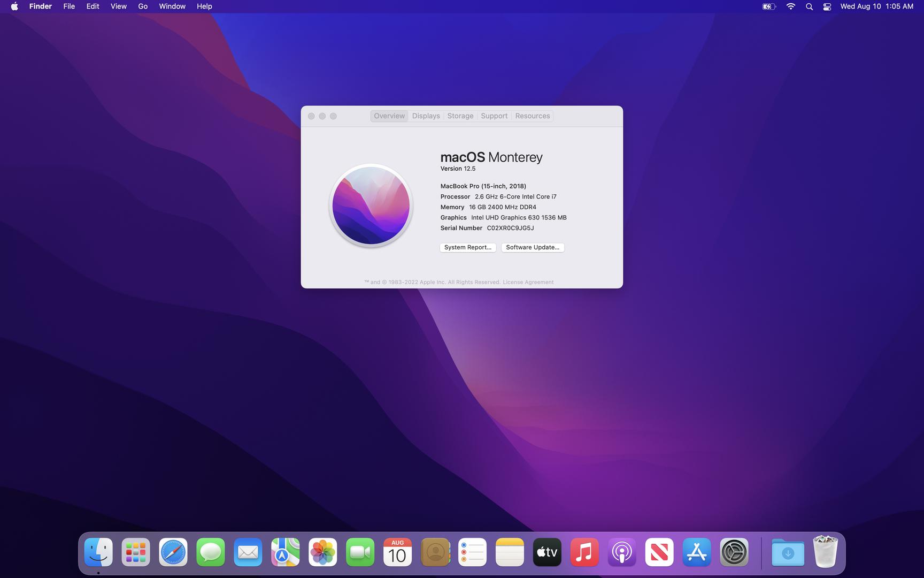Open the License Agreement link
Screen dimensions: 924x578
(x=528, y=282)
